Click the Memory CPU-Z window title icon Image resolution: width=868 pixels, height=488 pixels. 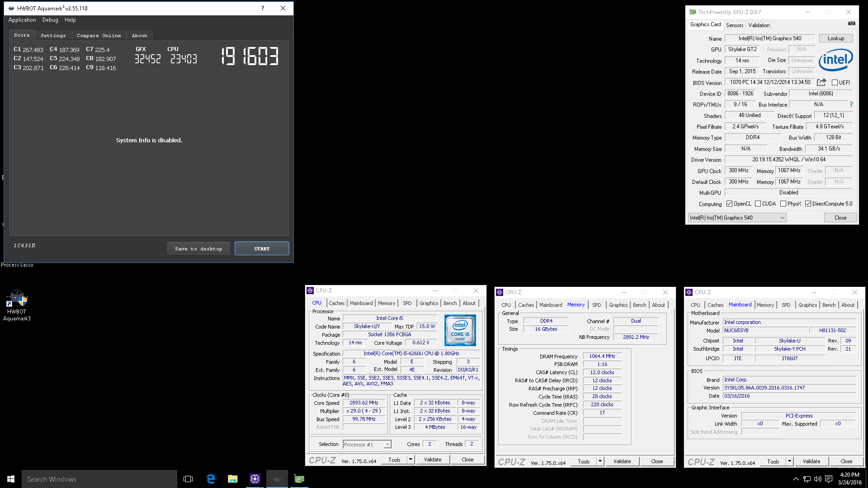[500, 292]
